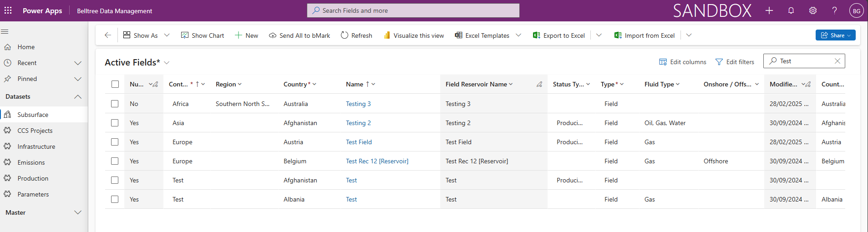The height and width of the screenshot is (232, 868).
Task: Click Southern North S... region cell
Action: pos(243,104)
